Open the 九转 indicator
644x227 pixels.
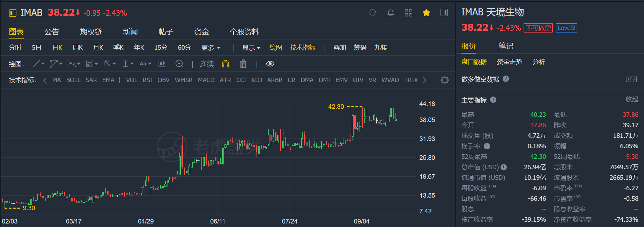click(x=380, y=48)
